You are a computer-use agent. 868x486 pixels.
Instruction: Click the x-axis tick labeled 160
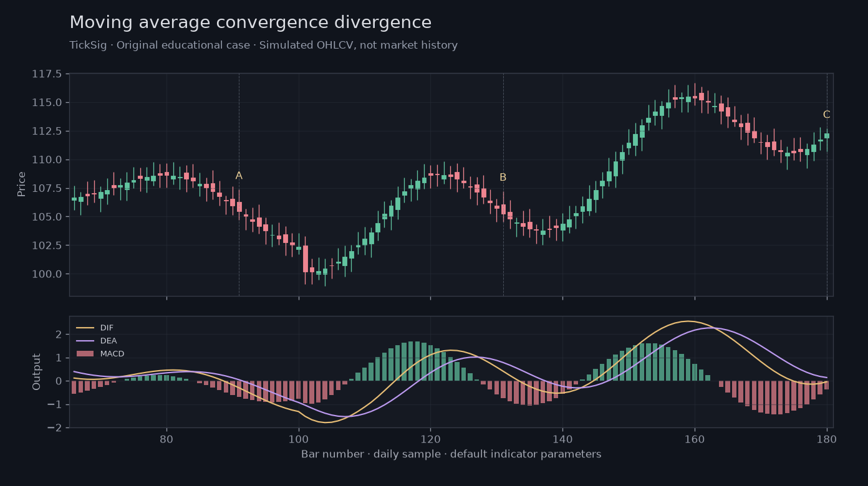(695, 438)
